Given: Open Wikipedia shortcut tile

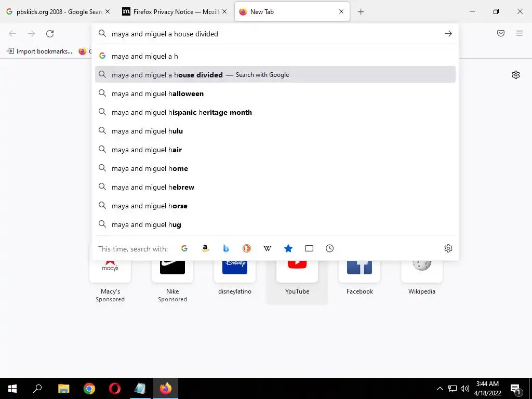Looking at the screenshot, I should click(x=422, y=282).
